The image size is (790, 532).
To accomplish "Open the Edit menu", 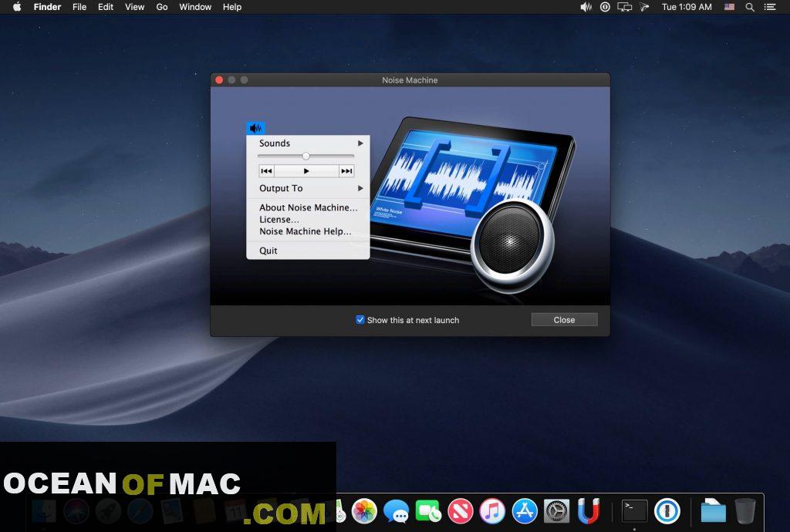I will (x=105, y=7).
